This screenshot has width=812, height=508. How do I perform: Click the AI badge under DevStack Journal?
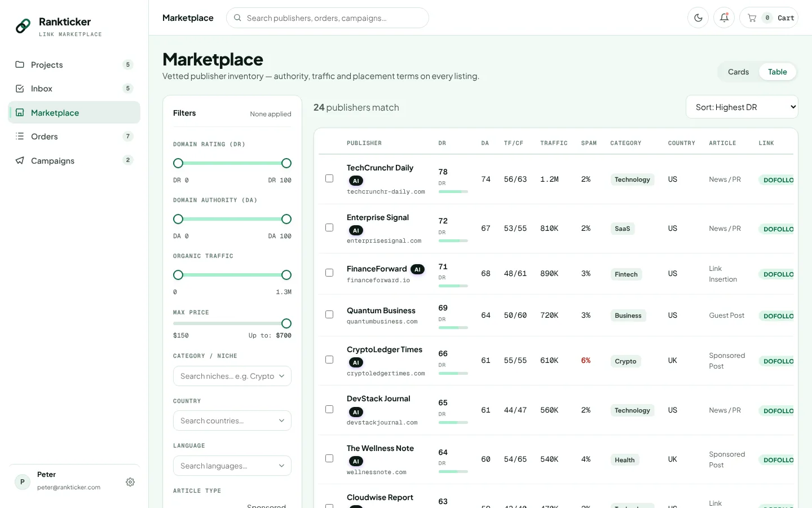pos(356,412)
